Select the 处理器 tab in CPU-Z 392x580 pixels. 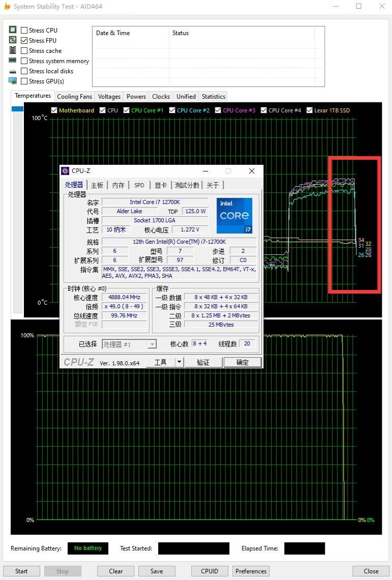click(74, 185)
